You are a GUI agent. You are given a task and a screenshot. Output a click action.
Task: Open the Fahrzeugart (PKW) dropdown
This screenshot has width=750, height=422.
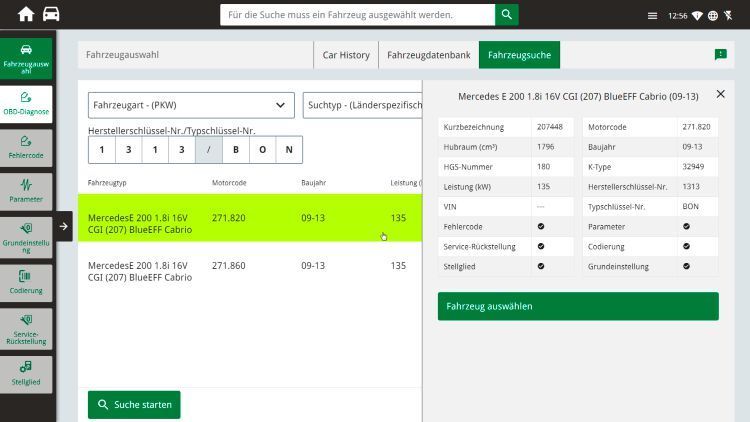pyautogui.click(x=191, y=105)
